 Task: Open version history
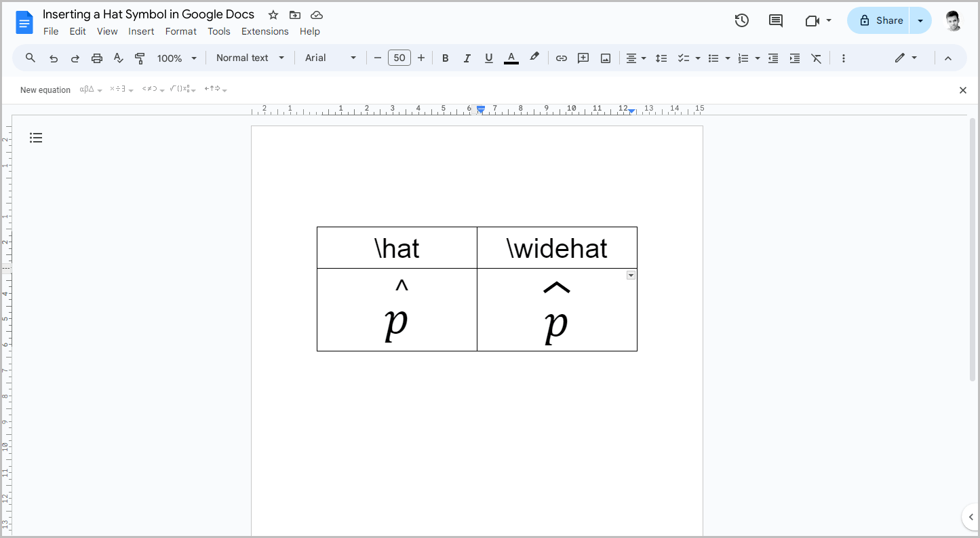(741, 20)
